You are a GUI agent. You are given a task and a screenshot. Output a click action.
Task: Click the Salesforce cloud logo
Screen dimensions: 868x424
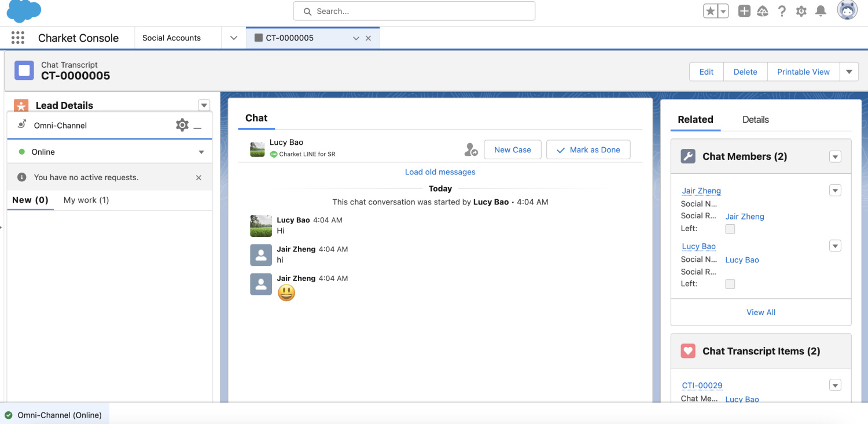24,11
